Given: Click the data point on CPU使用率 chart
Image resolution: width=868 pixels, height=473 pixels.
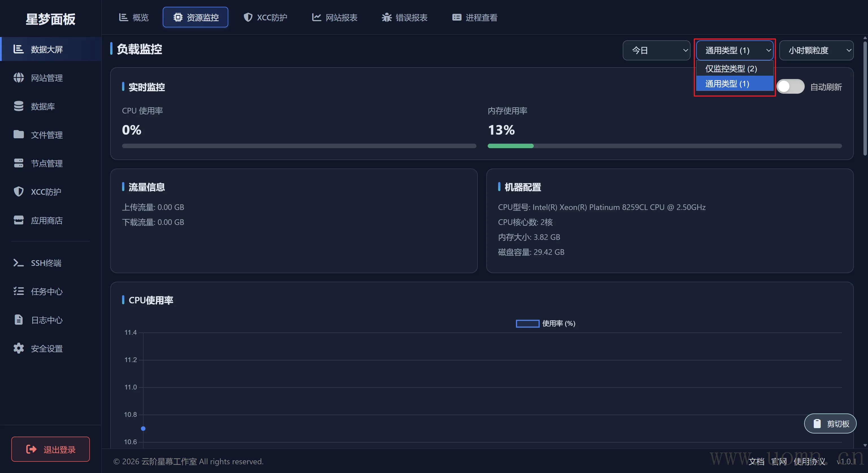Looking at the screenshot, I should [x=143, y=429].
